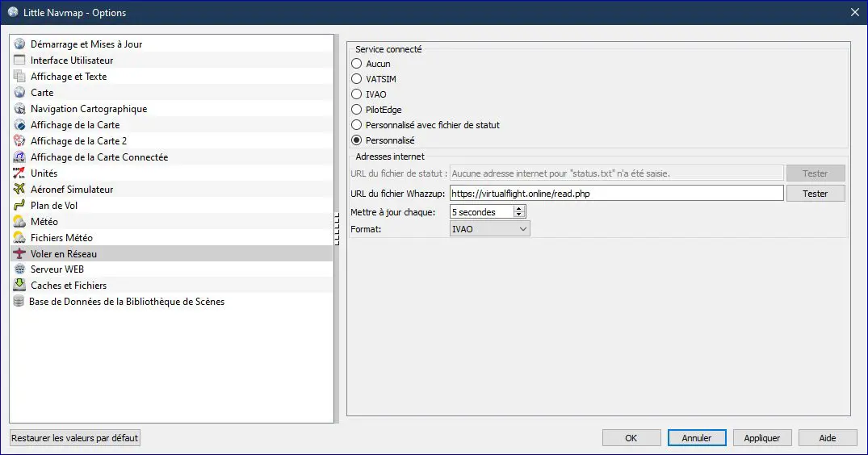Click the red aircraft icon beside Voler en Réseau
The image size is (868, 455).
point(19,253)
